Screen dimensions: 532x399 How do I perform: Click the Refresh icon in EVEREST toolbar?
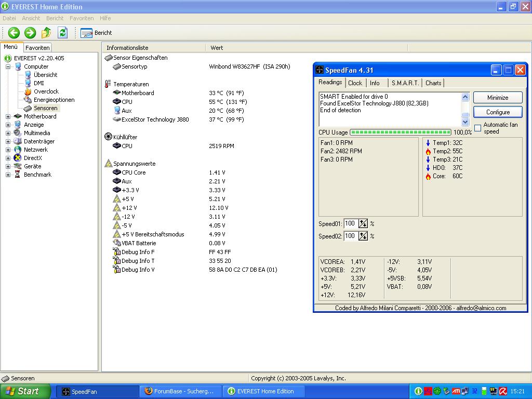pos(62,33)
